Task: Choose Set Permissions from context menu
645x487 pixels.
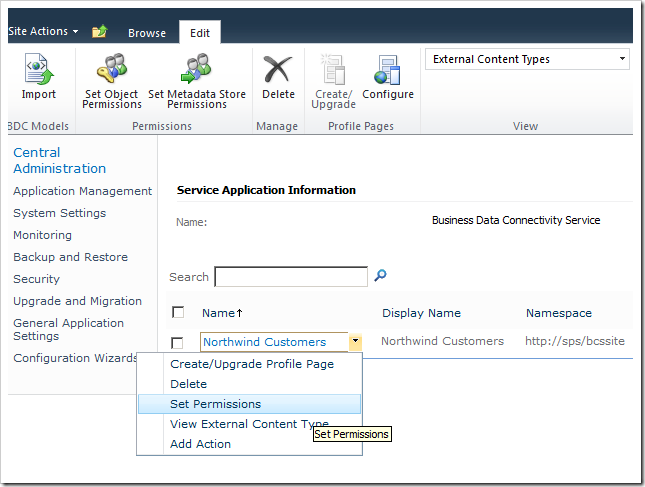Action: point(215,404)
